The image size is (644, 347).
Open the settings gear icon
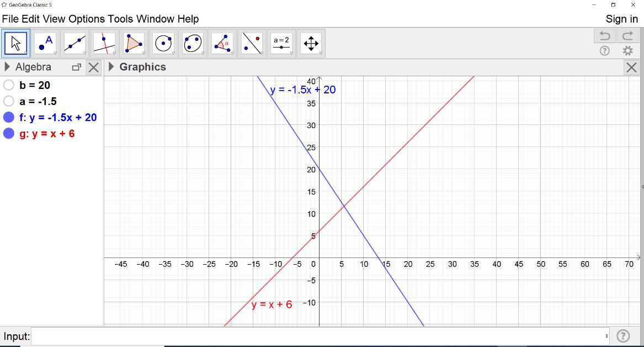627,51
